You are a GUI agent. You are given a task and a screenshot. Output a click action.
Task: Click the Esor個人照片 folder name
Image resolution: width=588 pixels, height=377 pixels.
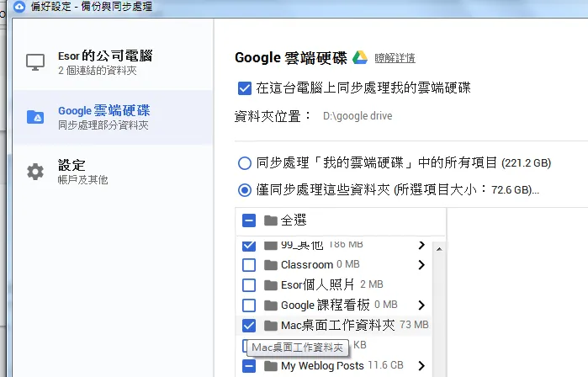[318, 285]
